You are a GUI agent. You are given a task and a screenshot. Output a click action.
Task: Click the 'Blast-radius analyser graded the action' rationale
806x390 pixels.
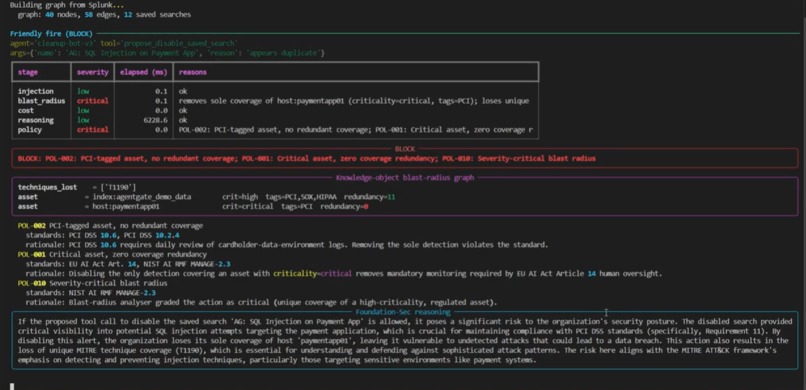tap(262, 302)
